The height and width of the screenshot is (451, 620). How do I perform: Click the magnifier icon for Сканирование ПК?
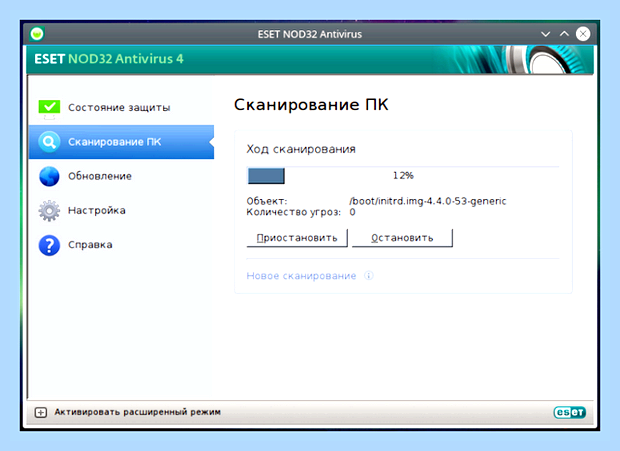[x=49, y=142]
